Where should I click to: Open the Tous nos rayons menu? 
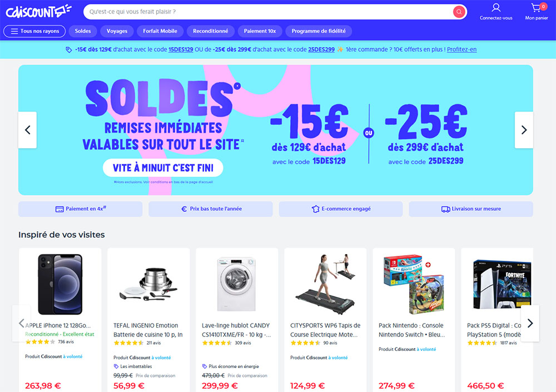[34, 31]
